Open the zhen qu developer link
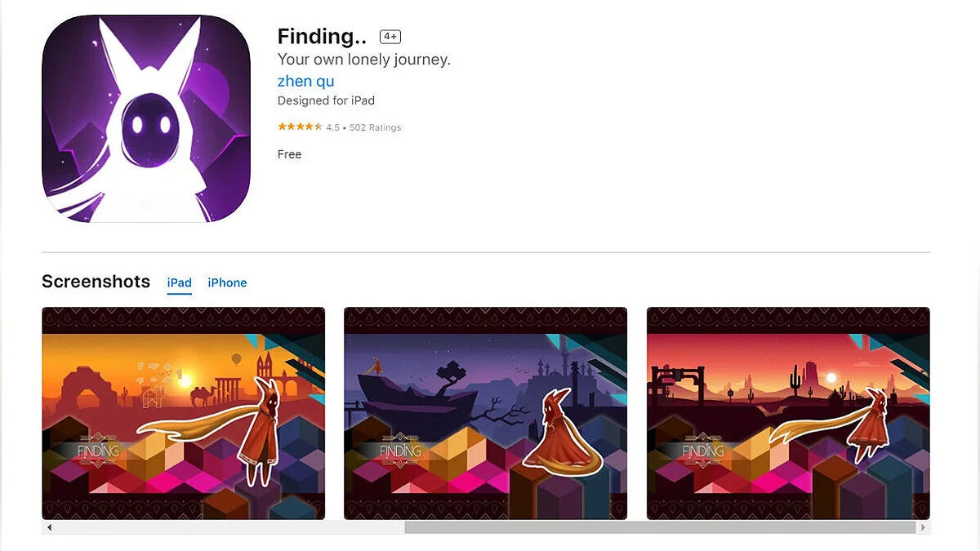The image size is (980, 551). (x=305, y=81)
